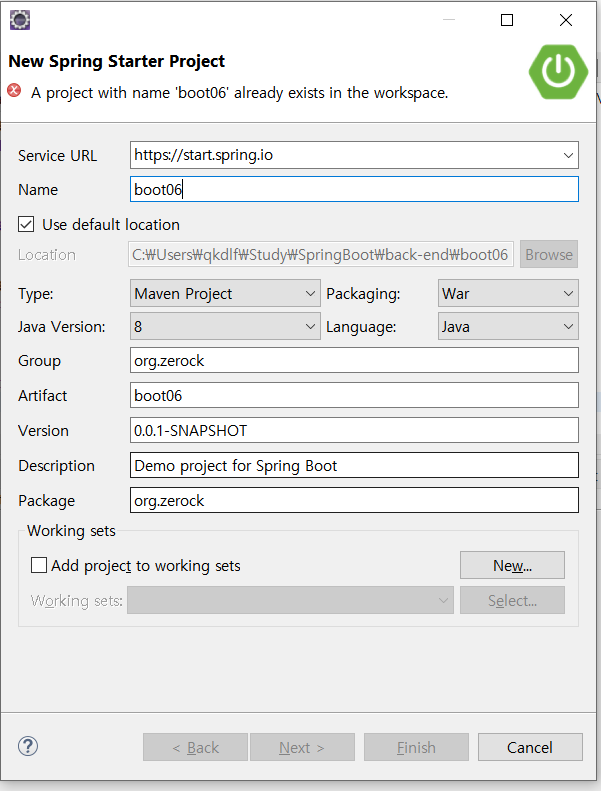The image size is (601, 791).
Task: Click the Finish button
Action: (x=416, y=747)
